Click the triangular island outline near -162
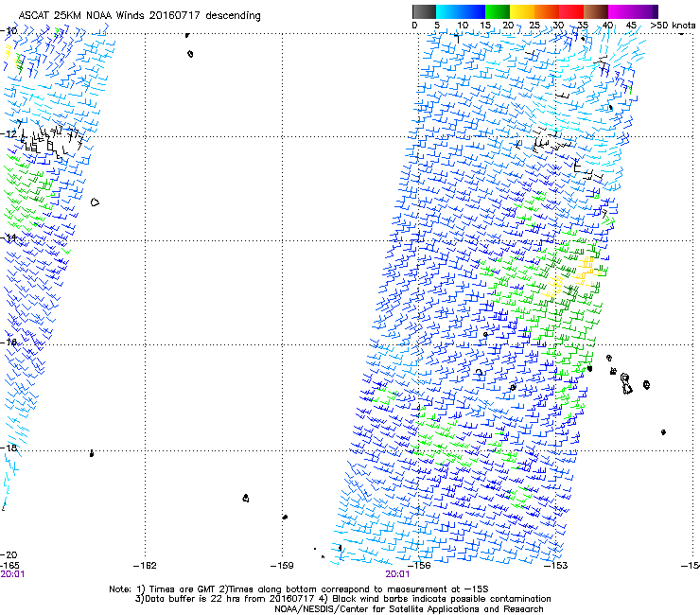This screenshot has height=615, width=700. coord(95,202)
